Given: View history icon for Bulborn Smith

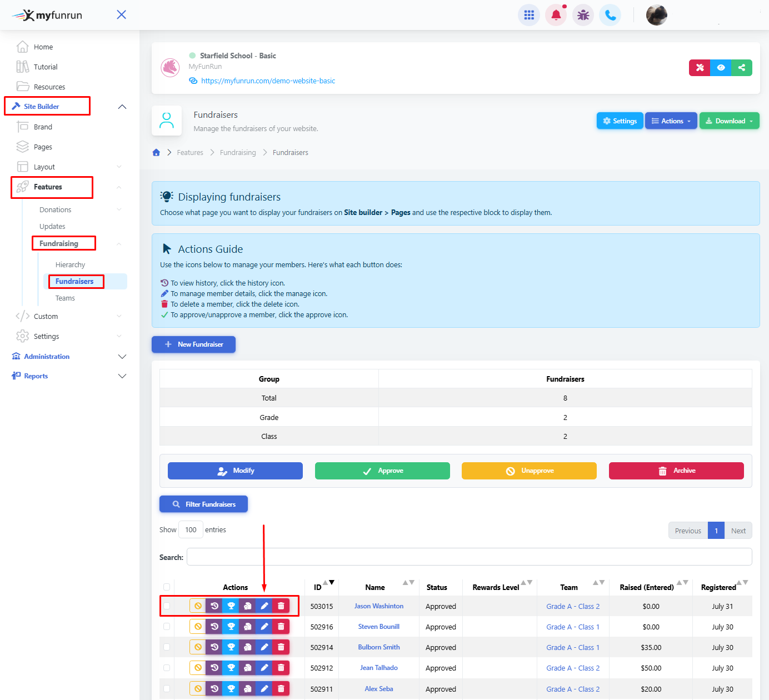Looking at the screenshot, I should [214, 647].
